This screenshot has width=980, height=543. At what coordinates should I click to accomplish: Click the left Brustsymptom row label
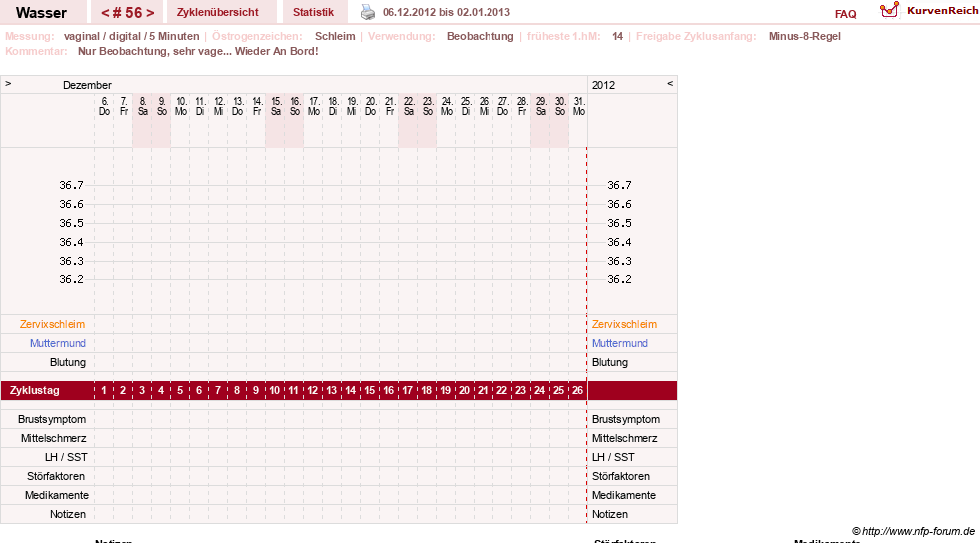click(52, 419)
